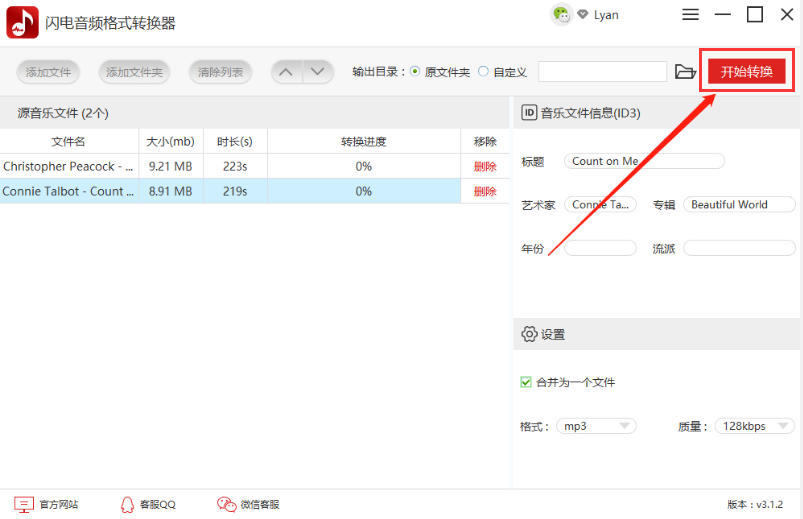Expand the 质量 128kbps dropdown
803x519 pixels.
click(x=754, y=426)
